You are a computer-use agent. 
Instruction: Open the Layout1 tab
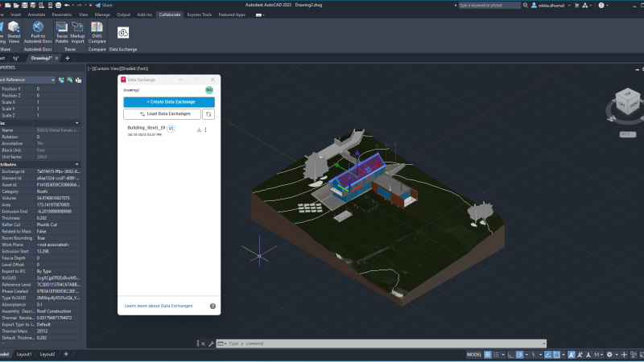pos(24,354)
